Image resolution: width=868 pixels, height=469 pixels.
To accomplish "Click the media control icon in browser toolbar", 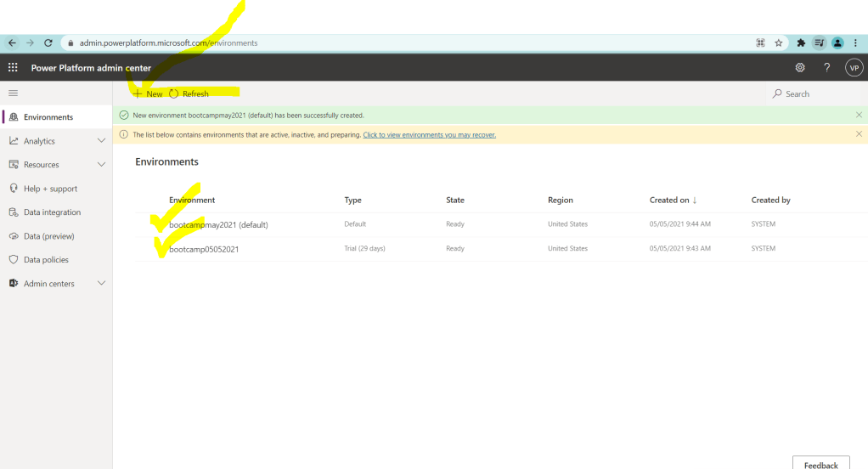I will pyautogui.click(x=820, y=42).
